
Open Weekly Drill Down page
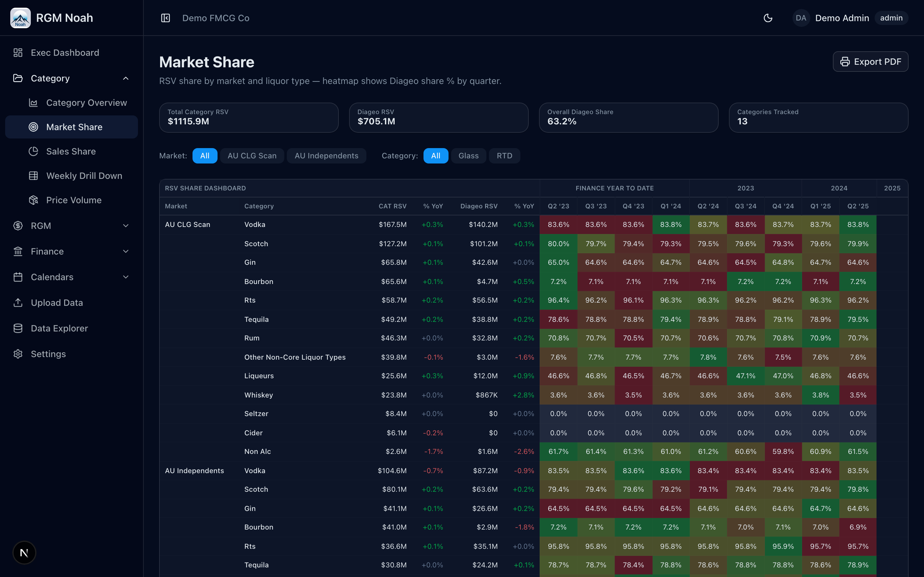point(84,176)
